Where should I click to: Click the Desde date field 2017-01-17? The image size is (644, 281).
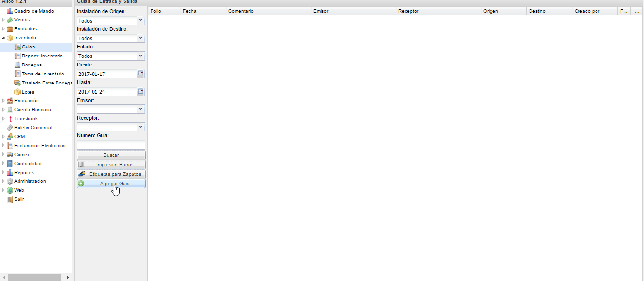tap(107, 74)
